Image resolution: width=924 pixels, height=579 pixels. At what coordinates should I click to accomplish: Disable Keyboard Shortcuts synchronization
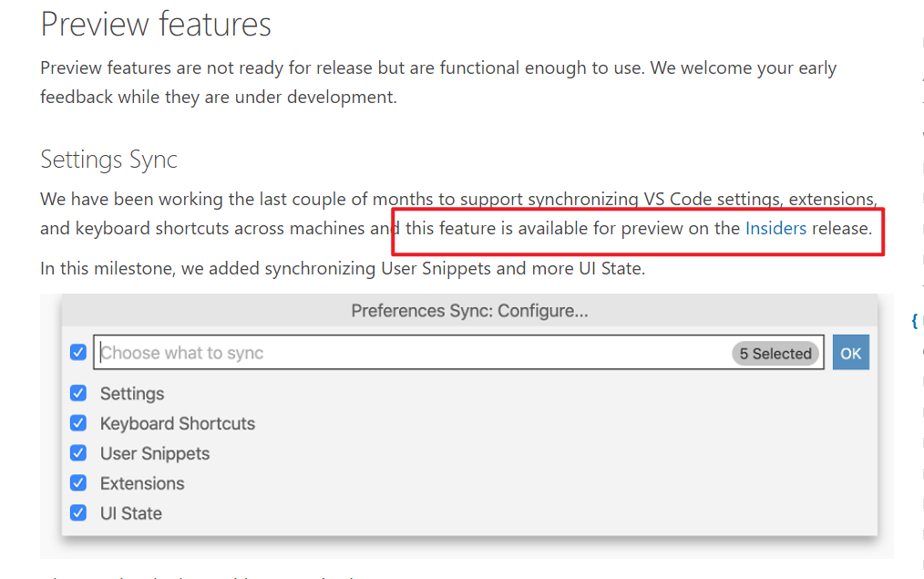(78, 423)
